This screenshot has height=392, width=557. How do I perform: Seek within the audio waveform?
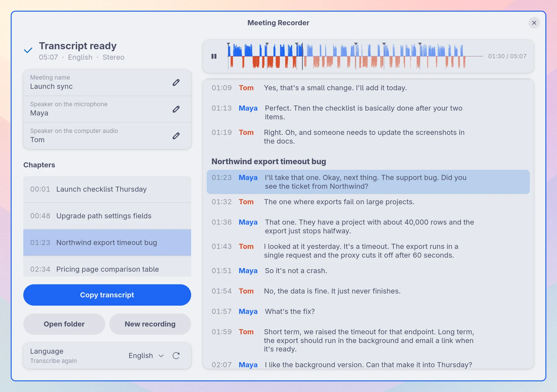click(355, 56)
